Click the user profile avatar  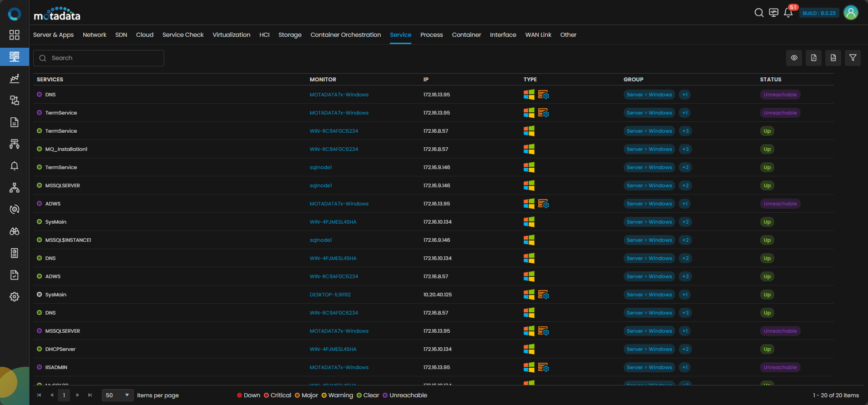(851, 13)
